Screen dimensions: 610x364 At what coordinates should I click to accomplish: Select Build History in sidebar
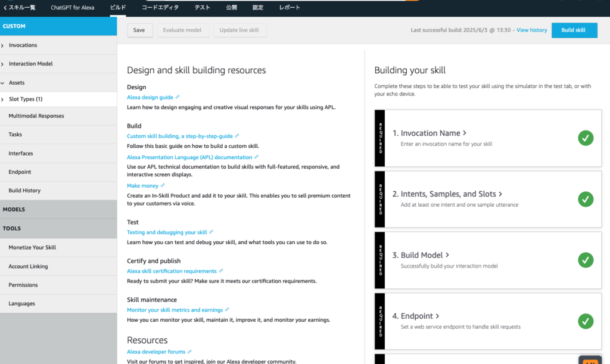pos(58,191)
